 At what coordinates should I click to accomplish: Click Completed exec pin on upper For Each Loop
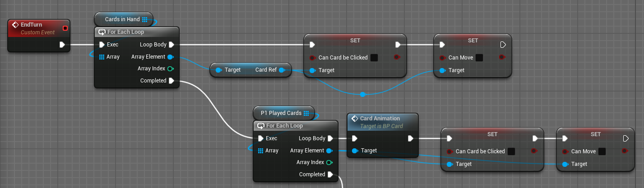tap(171, 81)
